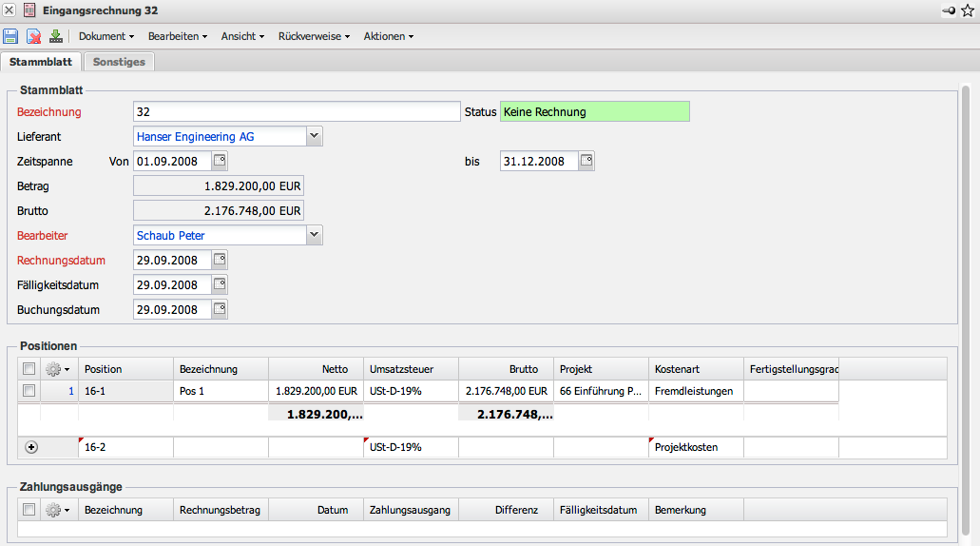Viewport: 980px width, 546px height.
Task: Switch to the Sonstiges tab
Action: [x=120, y=62]
